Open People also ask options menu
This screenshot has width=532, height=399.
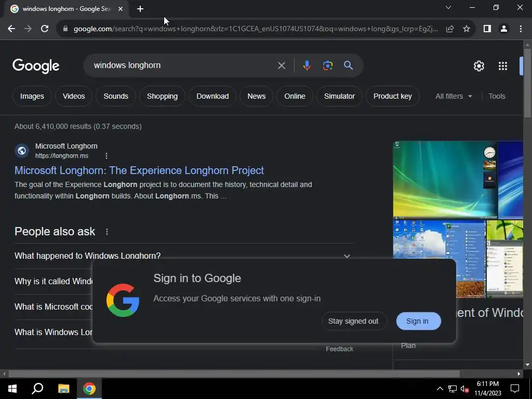pyautogui.click(x=107, y=232)
